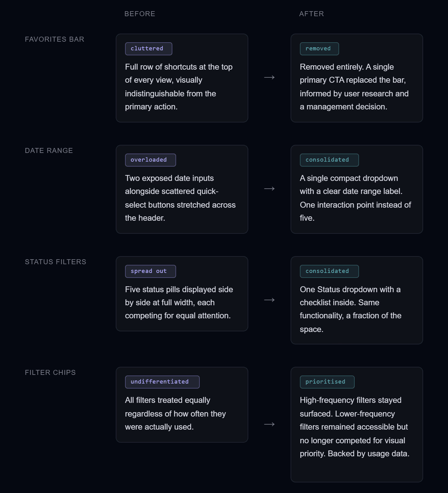The image size is (448, 493).
Task: Click the FILTER CHIPS row label
Action: (50, 372)
